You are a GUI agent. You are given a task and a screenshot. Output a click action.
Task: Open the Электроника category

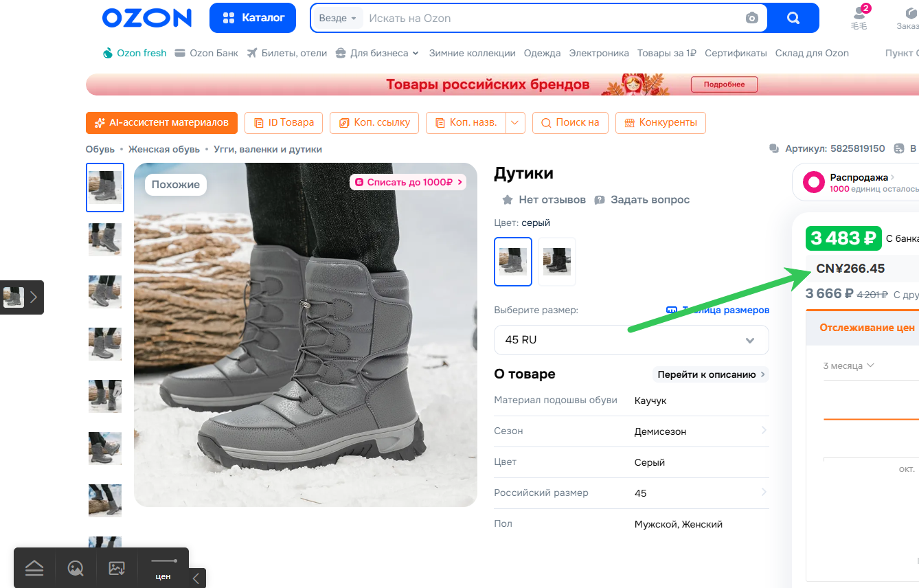pyautogui.click(x=599, y=53)
